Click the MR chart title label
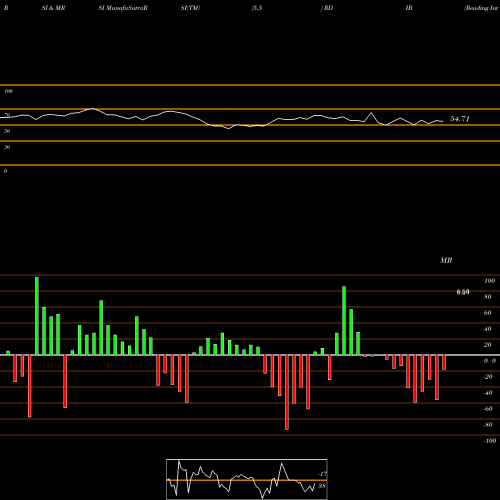The height and width of the screenshot is (500, 500). 446,260
